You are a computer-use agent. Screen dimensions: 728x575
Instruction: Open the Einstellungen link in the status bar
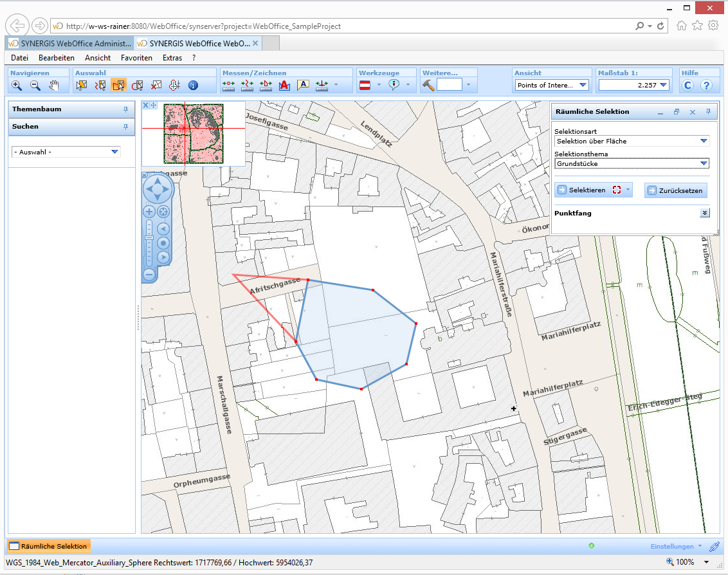673,545
